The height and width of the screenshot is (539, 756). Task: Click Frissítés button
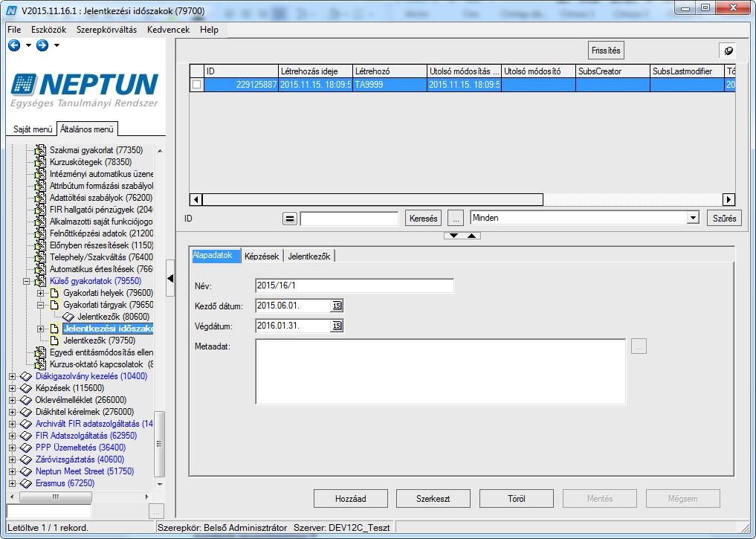coord(606,51)
